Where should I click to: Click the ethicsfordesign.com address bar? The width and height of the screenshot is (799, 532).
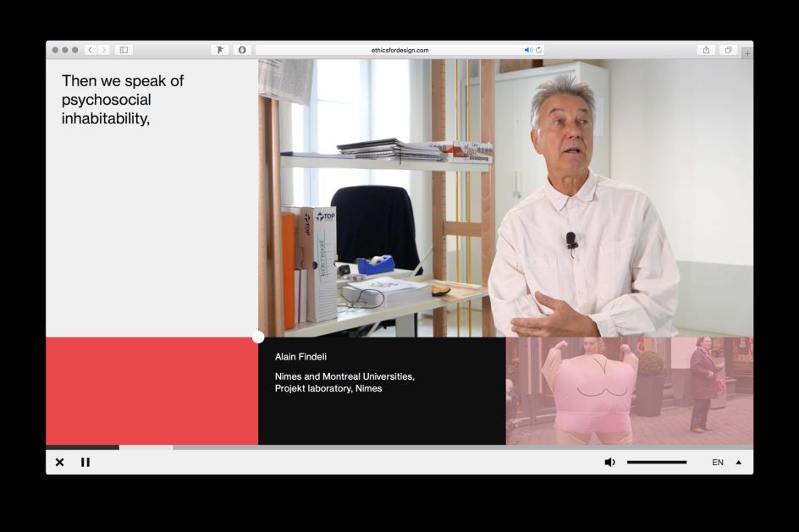399,50
